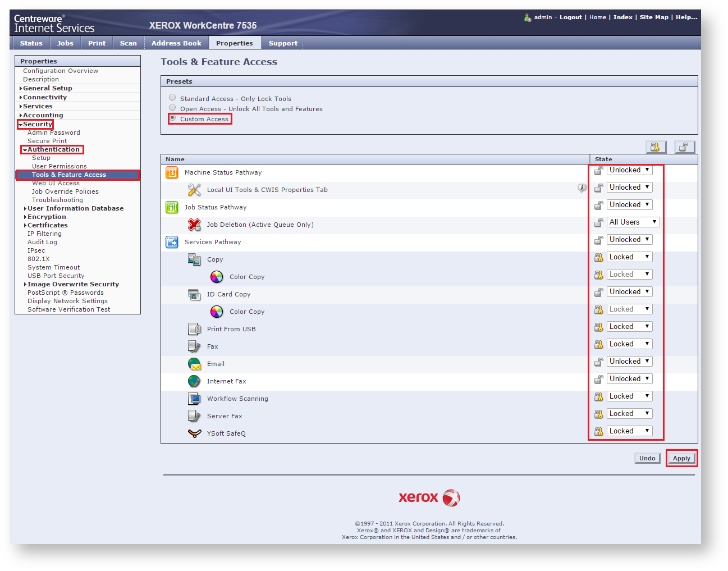Viewport: 728px width, 571px height.
Task: Click the padlock icon in Job Deletion row
Action: click(x=599, y=222)
